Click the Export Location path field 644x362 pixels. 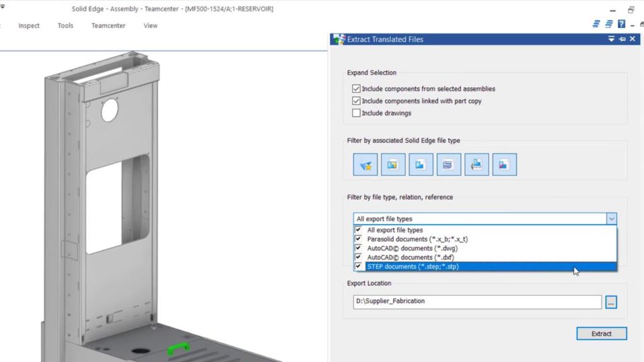477,302
